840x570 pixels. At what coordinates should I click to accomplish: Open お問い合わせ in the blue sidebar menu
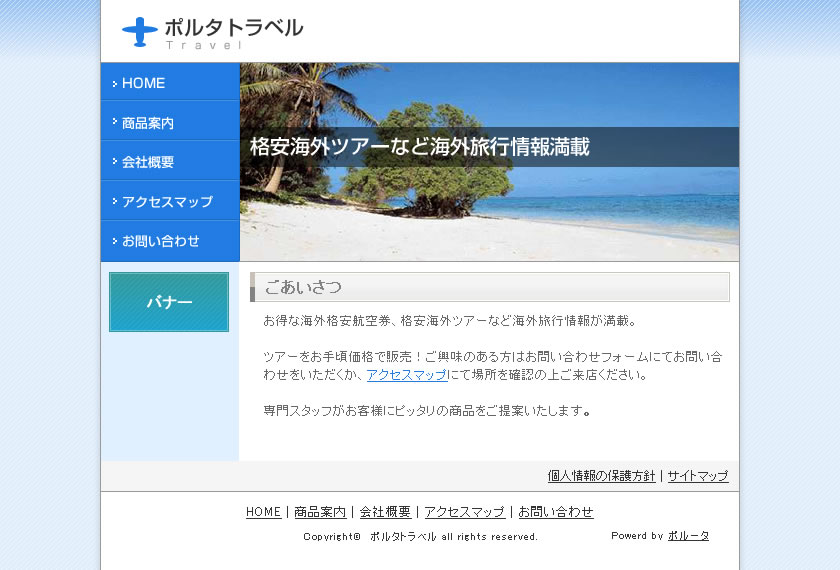pos(170,241)
